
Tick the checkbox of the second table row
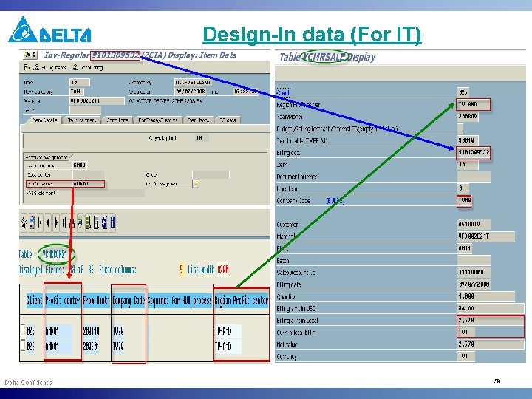pos(23,345)
